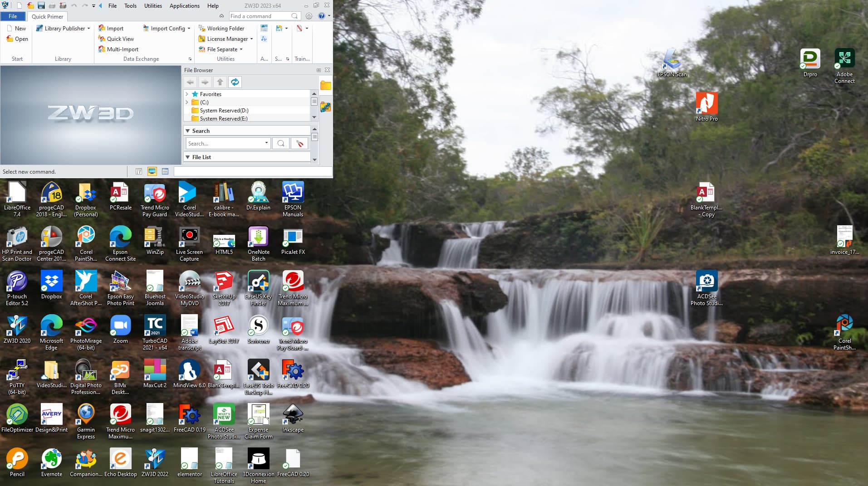Click the blue help question mark icon
868x486 pixels.
pyautogui.click(x=322, y=16)
